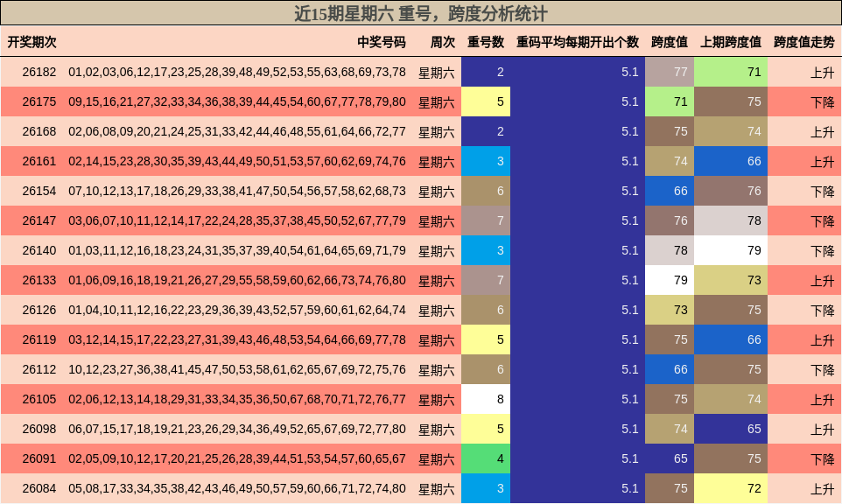Click winning numbers starting 01,06,09,16

pyautogui.click(x=237, y=280)
